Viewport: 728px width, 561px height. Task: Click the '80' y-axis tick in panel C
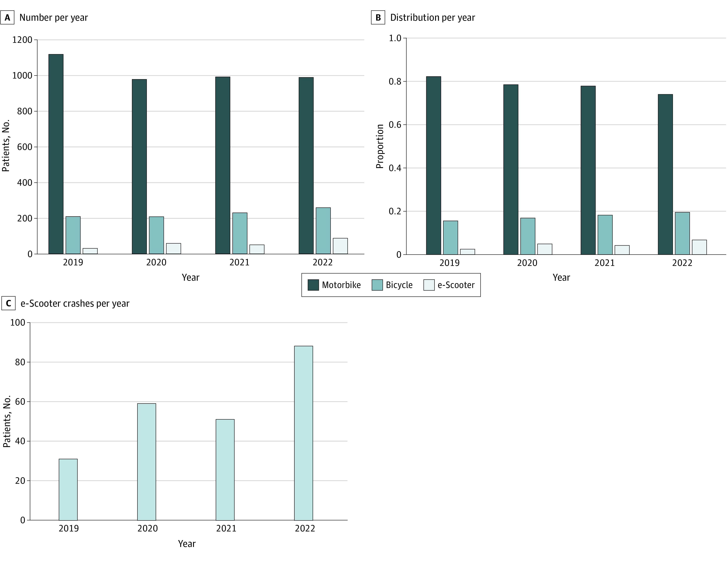point(20,362)
